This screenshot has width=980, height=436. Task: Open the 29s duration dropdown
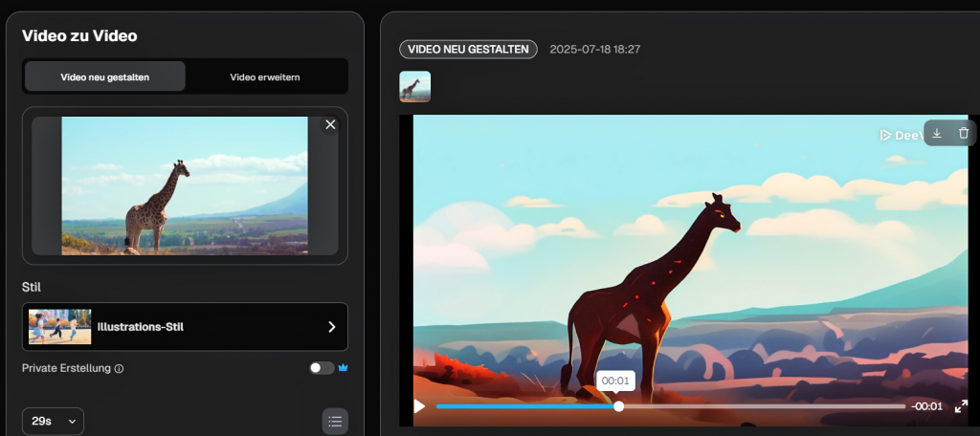pos(53,421)
